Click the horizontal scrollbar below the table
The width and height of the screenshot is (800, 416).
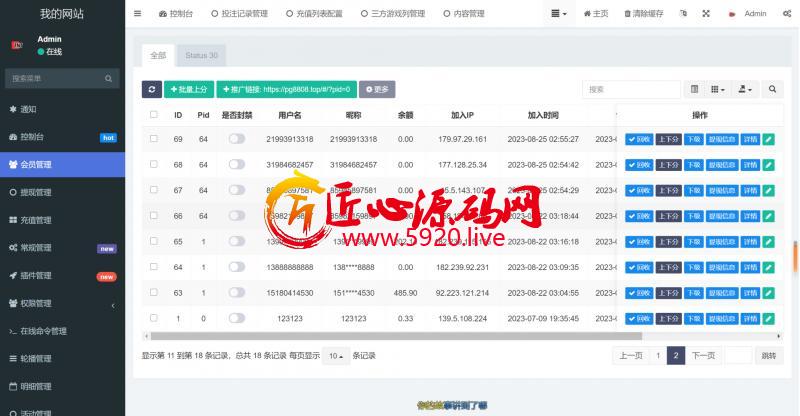396,336
